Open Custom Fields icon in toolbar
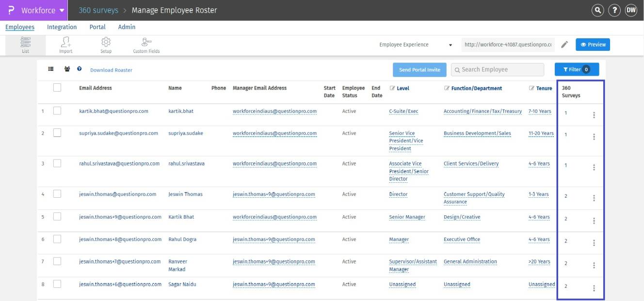The height and width of the screenshot is (301, 644). (146, 44)
